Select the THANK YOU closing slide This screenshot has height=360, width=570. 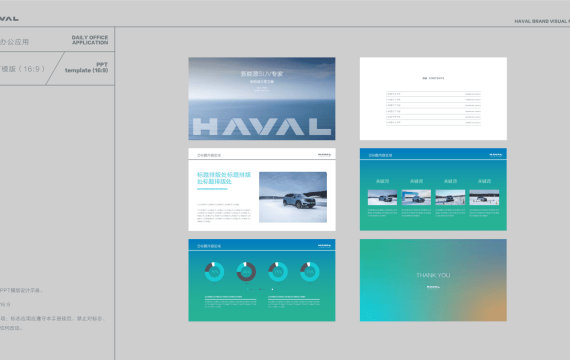[433, 280]
